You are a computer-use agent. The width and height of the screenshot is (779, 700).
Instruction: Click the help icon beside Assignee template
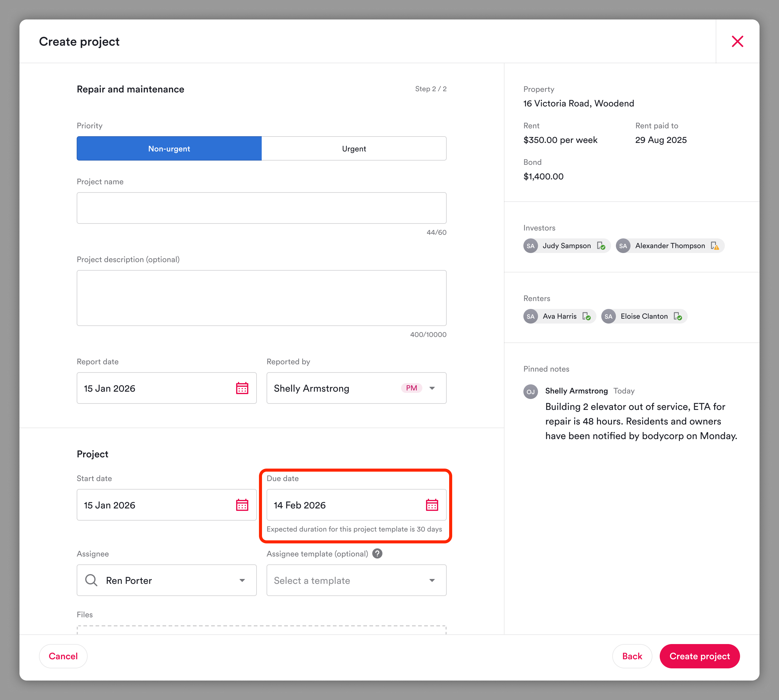(377, 553)
